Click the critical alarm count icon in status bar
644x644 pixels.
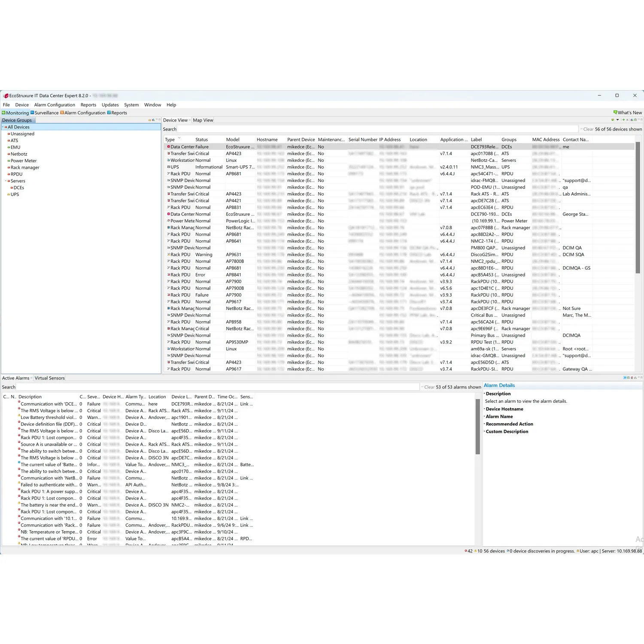466,551
